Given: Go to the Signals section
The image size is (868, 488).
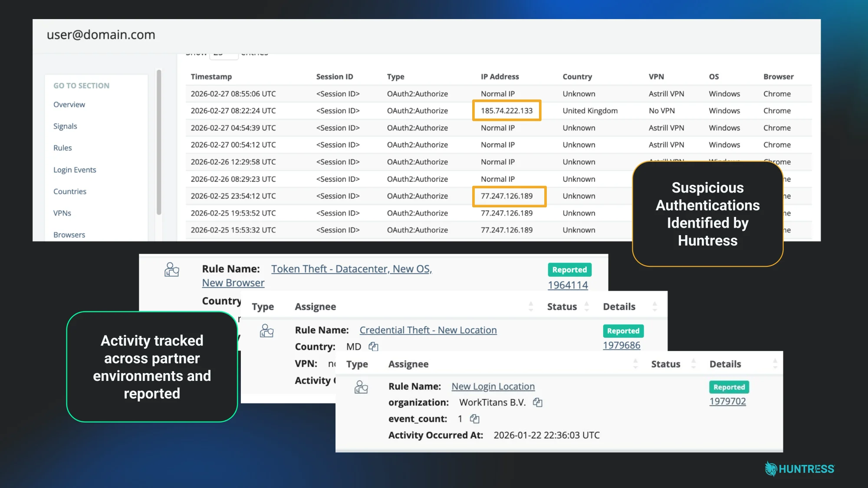Looking at the screenshot, I should 65,126.
